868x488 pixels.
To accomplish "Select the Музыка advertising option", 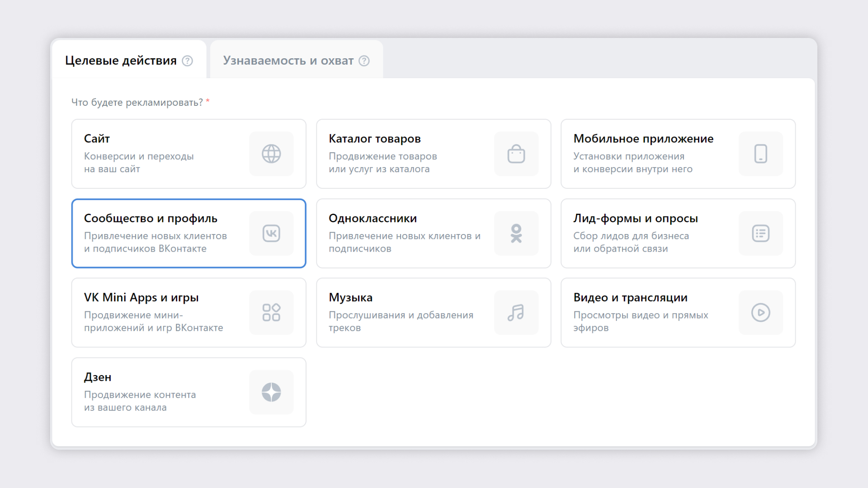I will click(434, 312).
